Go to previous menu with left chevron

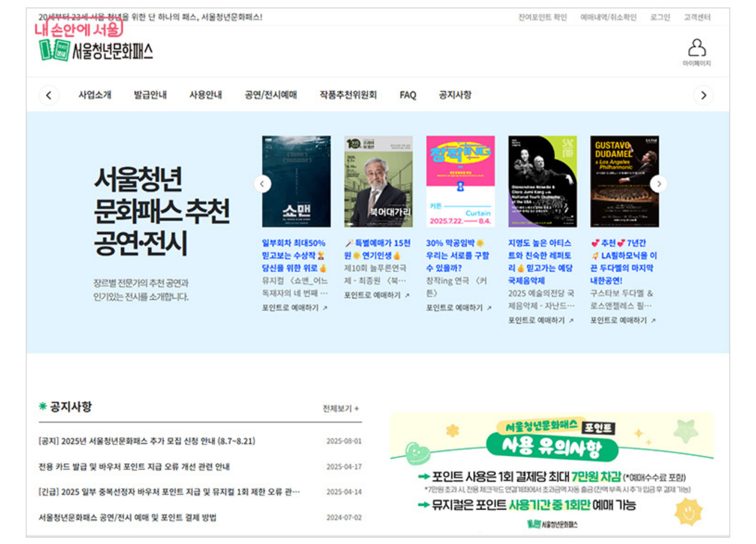pyautogui.click(x=49, y=95)
